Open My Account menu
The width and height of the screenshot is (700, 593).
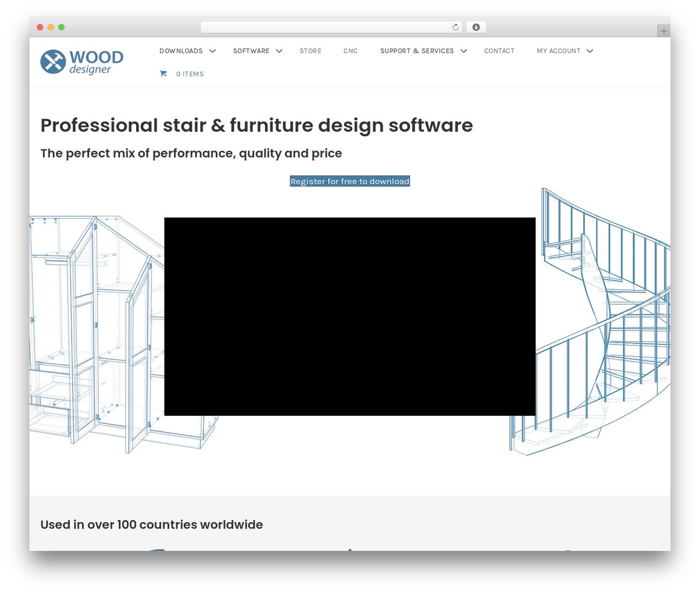pos(558,51)
